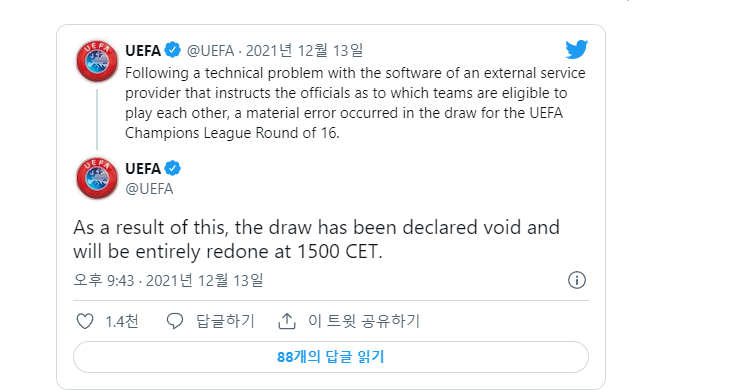Click the verified badge beside the second UEFA name
This screenshot has height=390, width=749.
pyautogui.click(x=172, y=168)
